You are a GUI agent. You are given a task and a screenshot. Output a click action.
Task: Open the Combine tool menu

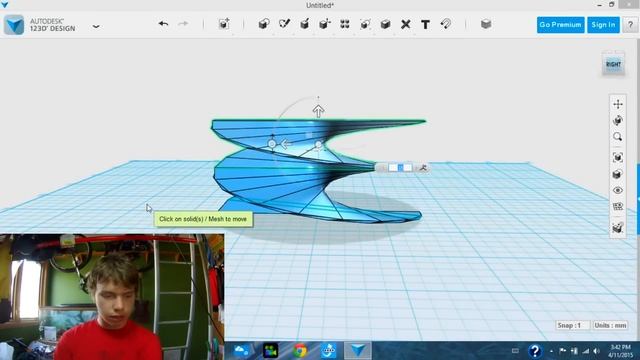(385, 24)
